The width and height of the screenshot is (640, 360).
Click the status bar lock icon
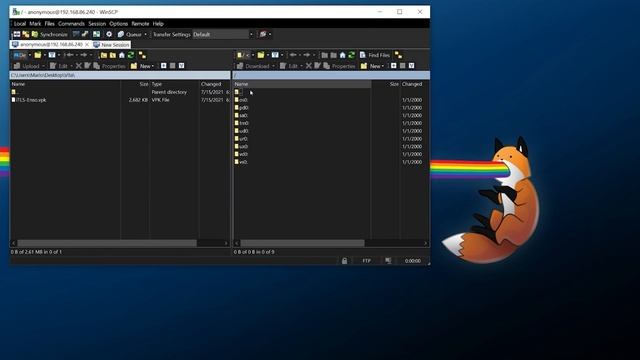point(344,260)
